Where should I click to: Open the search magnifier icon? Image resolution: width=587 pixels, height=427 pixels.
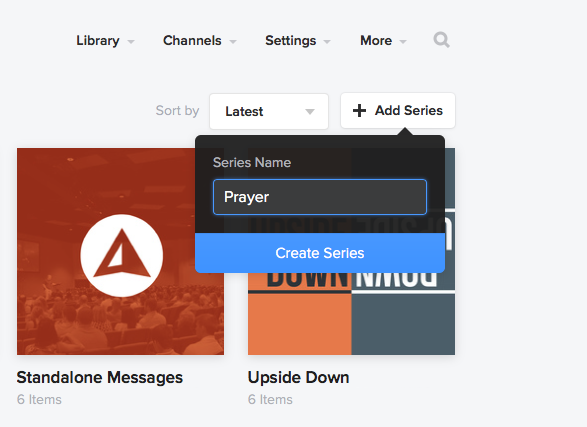[441, 40]
